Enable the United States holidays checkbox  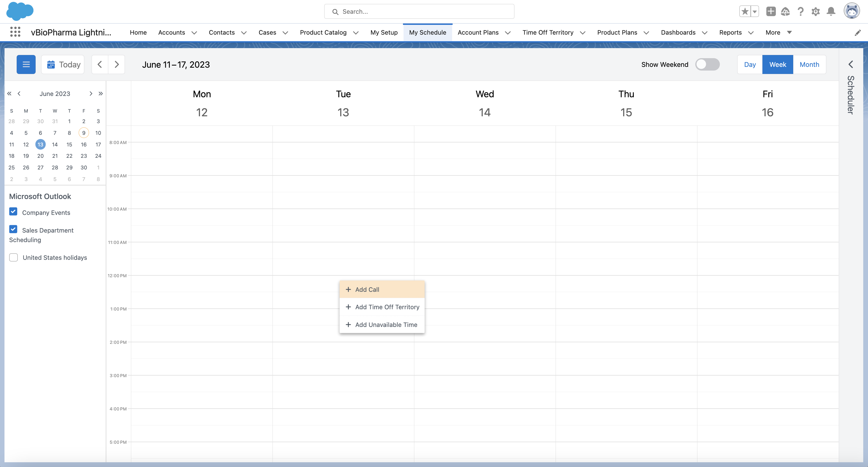13,258
